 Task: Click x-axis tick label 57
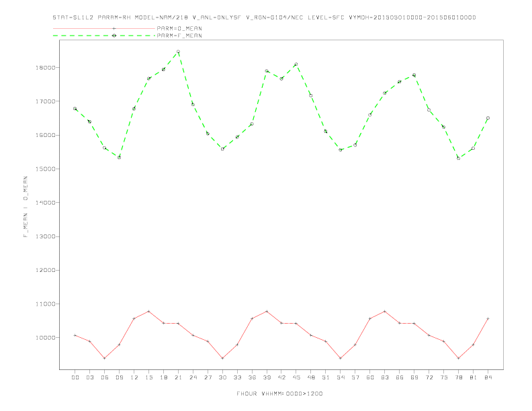point(355,377)
